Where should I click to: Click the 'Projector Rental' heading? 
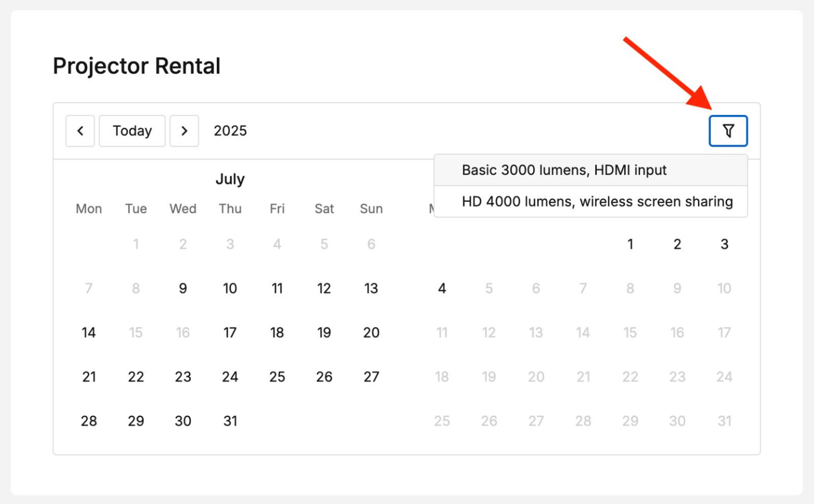pyautogui.click(x=136, y=65)
